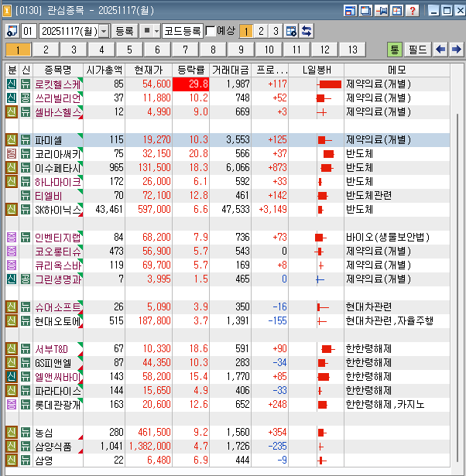Click the 증 badge on 롯데관광개 row
This screenshot has width=466, height=476.
12,405
